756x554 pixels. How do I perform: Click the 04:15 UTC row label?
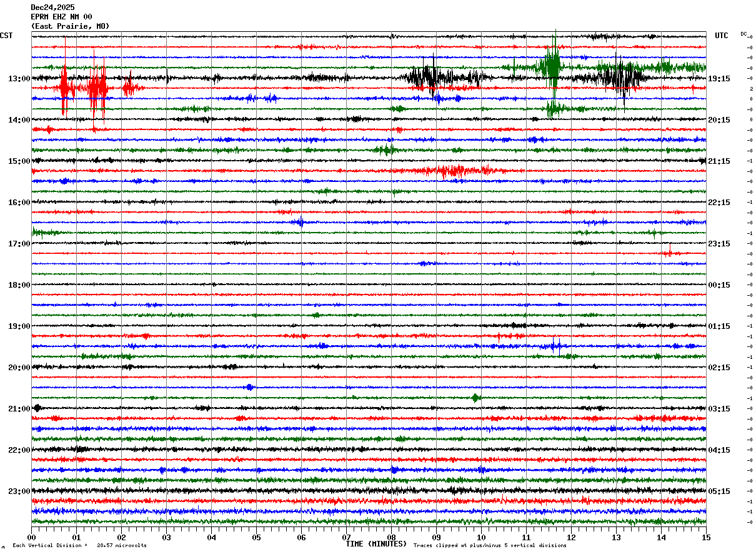(x=719, y=450)
